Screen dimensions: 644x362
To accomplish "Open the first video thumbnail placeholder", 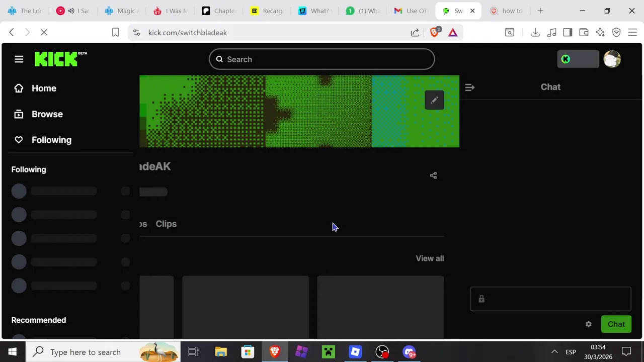I will pos(156,307).
